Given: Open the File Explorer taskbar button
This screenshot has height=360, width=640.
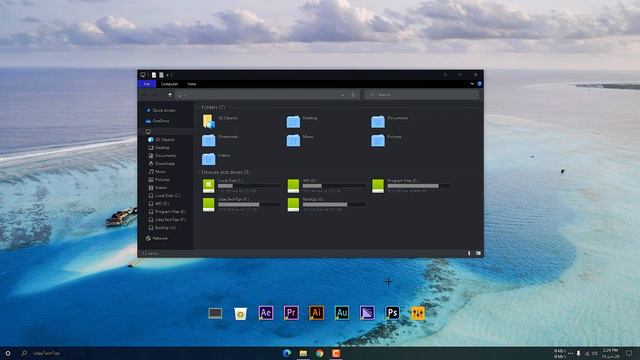Looking at the screenshot, I should (303, 353).
